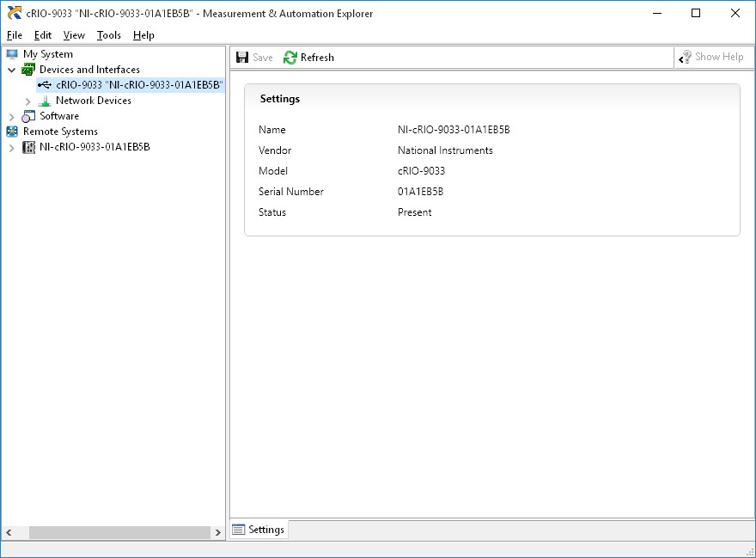
Task: Maximize the Measurement & Automation Explorer window
Action: pyautogui.click(x=696, y=13)
